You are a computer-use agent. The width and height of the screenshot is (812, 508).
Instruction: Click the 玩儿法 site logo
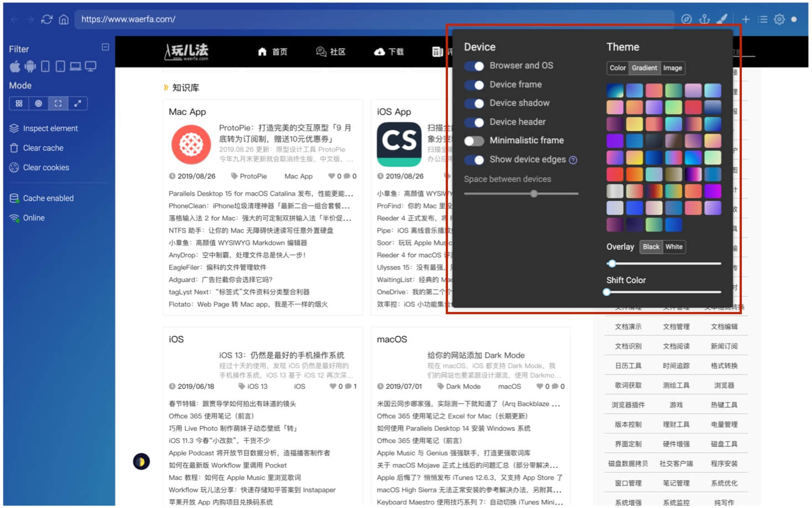tap(187, 52)
